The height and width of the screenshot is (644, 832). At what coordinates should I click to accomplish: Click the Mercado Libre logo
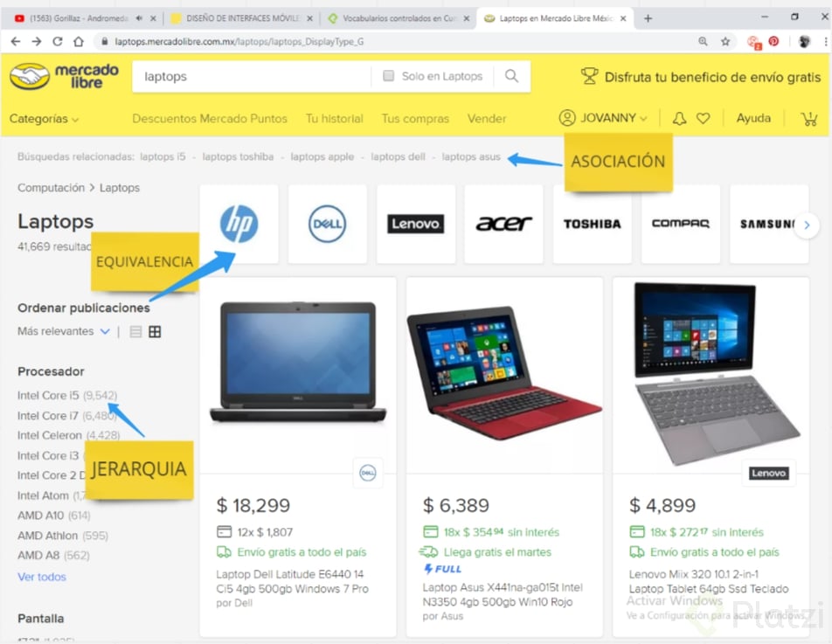[x=64, y=76]
